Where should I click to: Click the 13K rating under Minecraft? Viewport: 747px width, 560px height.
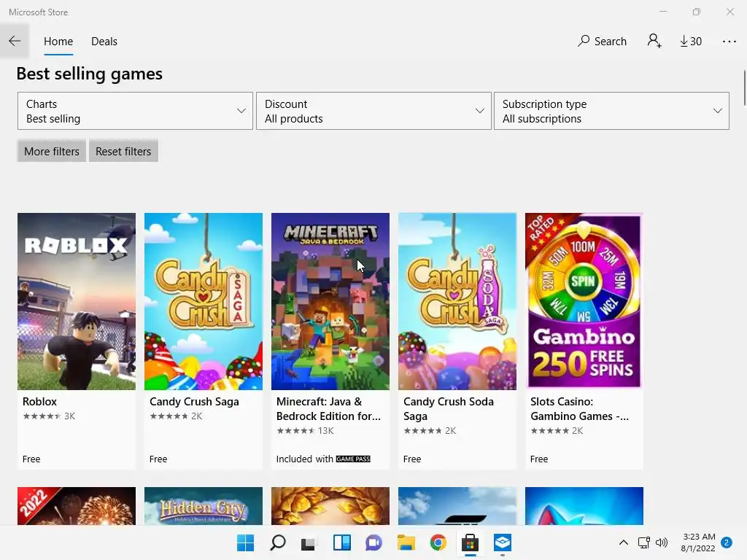(x=326, y=430)
